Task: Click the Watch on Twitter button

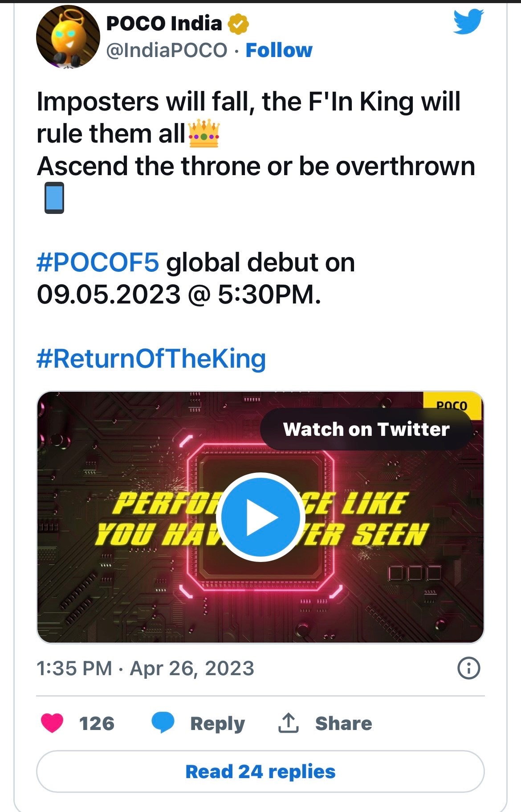Action: point(366,429)
